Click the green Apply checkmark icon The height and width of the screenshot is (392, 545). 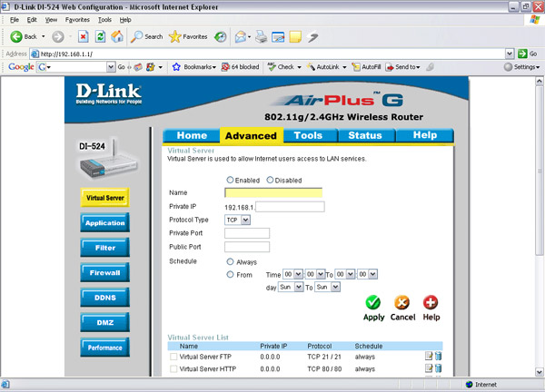(x=373, y=303)
